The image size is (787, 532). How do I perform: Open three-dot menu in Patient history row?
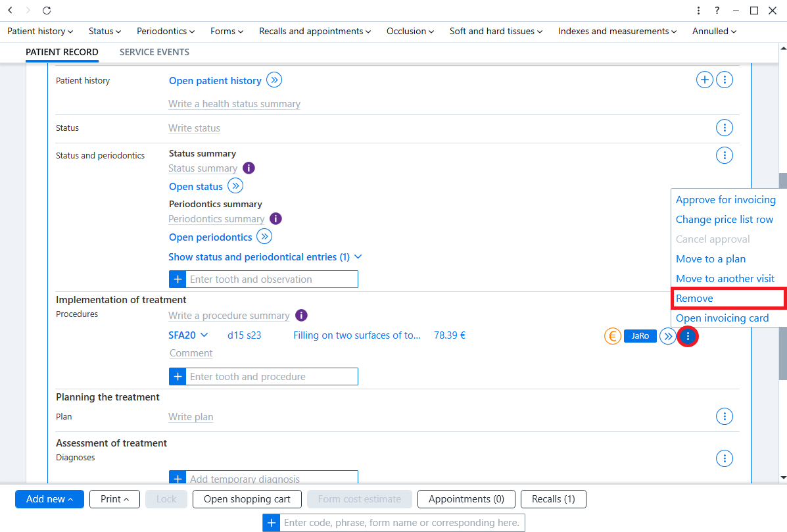[725, 80]
